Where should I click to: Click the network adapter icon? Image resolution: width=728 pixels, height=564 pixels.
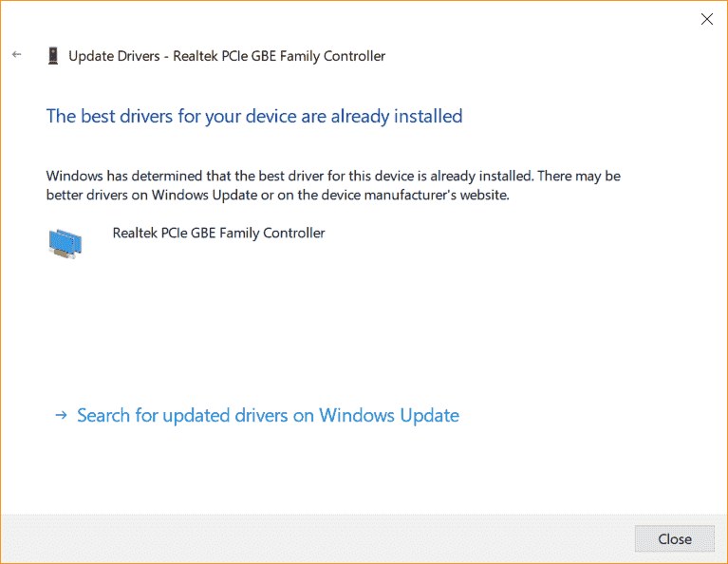[65, 243]
